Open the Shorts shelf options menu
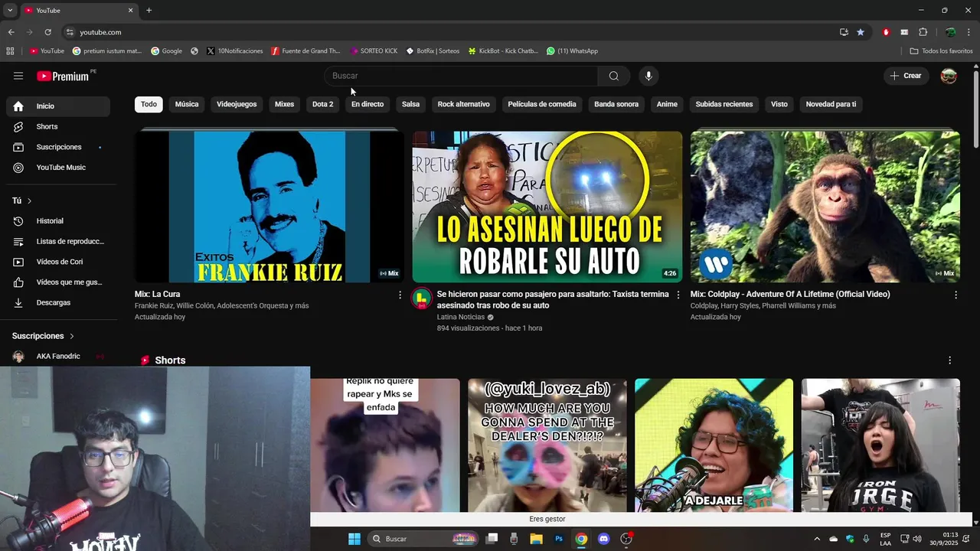Screen dimensions: 980x551 point(950,360)
